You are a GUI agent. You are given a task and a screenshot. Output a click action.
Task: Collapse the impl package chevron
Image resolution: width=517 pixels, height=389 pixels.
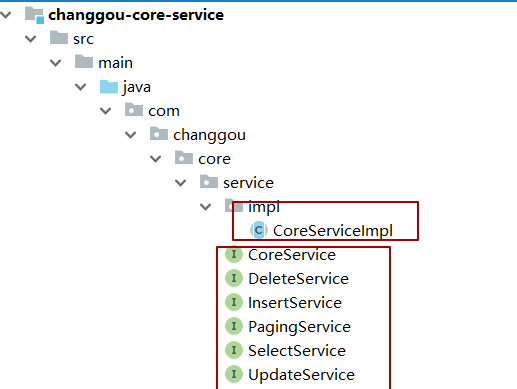(x=206, y=207)
